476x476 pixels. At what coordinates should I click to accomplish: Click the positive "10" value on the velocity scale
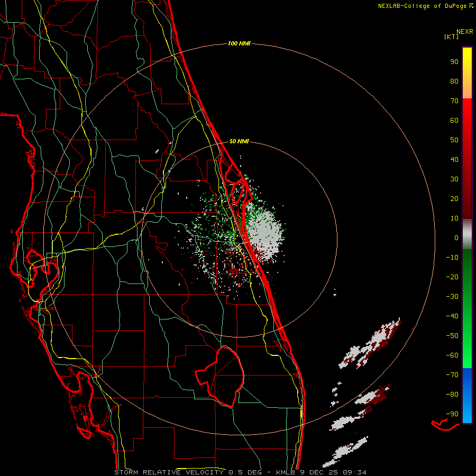pyautogui.click(x=454, y=218)
